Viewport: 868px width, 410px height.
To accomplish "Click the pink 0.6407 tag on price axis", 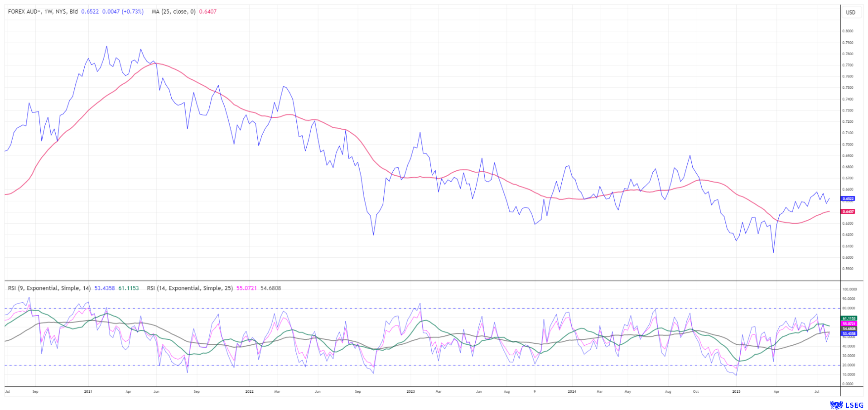I will [848, 212].
